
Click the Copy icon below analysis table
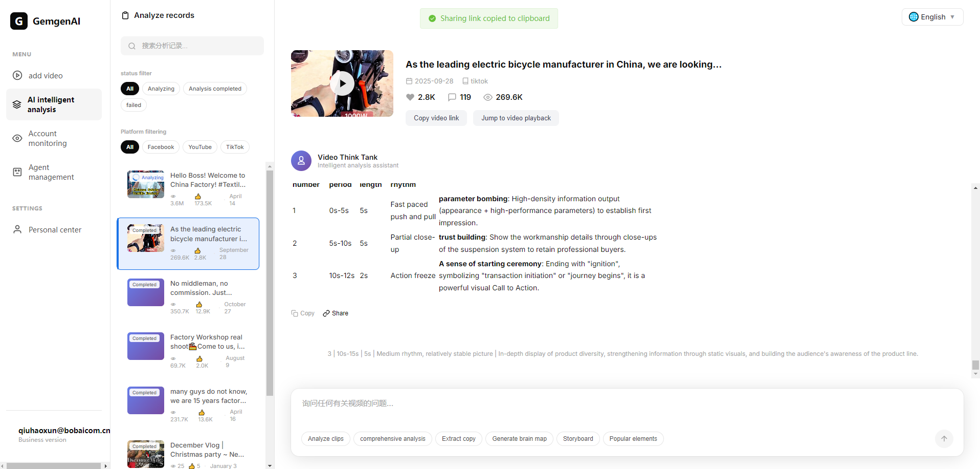tap(295, 313)
